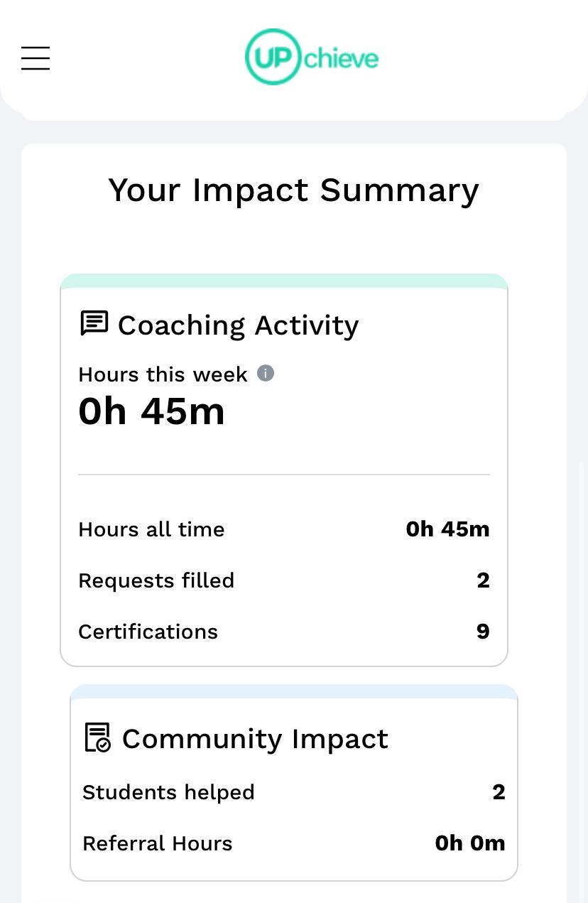
Task: Click the Coaching Activity chat icon
Action: [94, 324]
